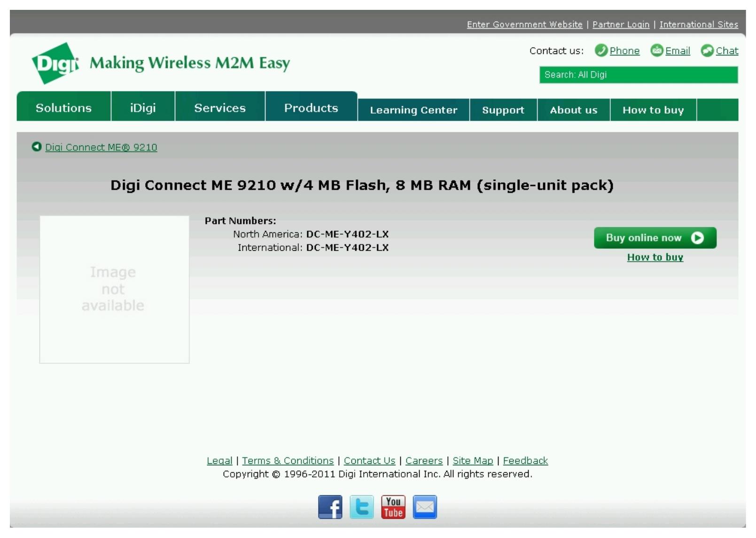
Task: Click the Copyright 1996-2011 Digi International text
Action: pos(377,474)
